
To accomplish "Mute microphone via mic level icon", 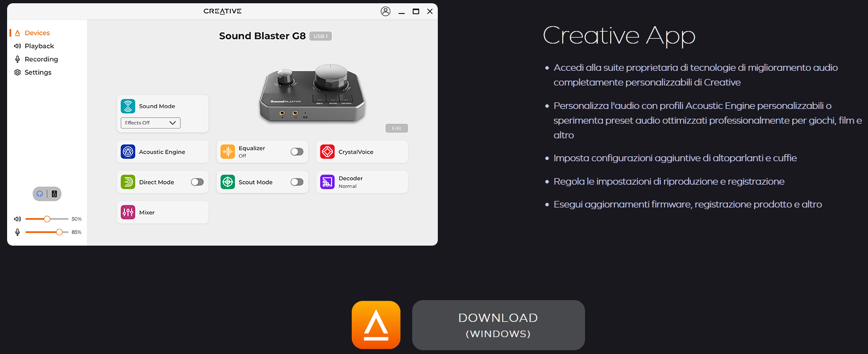I will (x=17, y=232).
